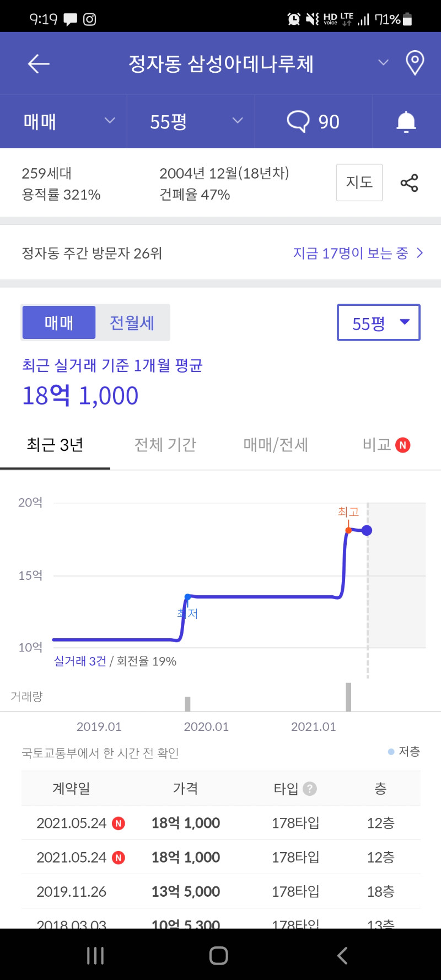Open the 매매/전세 tab
The width and height of the screenshot is (441, 980).
click(x=276, y=445)
